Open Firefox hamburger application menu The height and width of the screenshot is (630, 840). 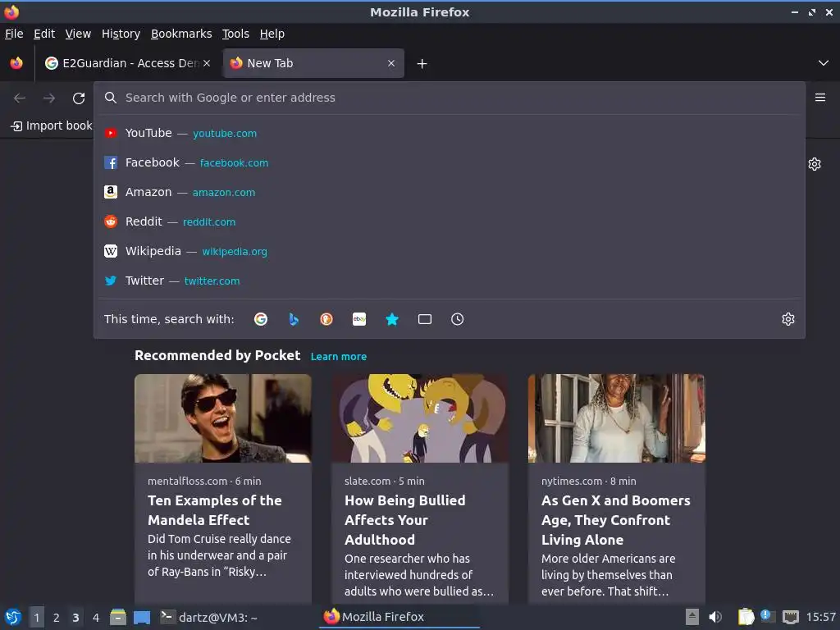tap(820, 98)
